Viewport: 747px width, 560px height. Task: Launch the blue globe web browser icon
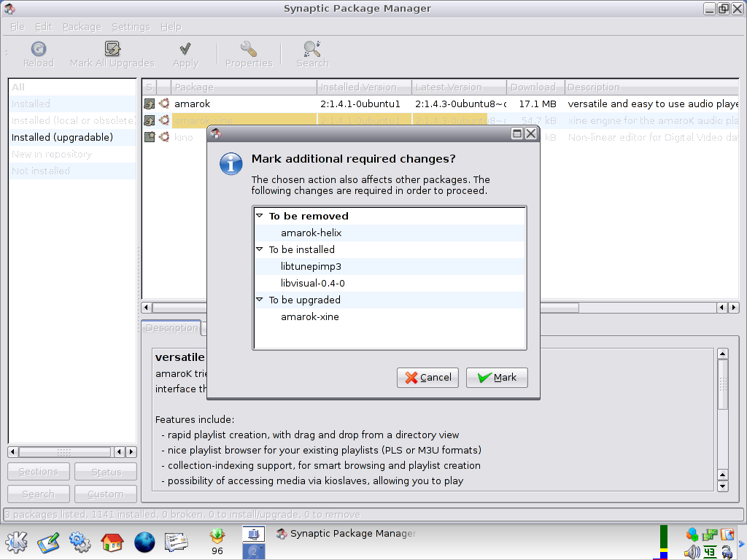point(144,542)
